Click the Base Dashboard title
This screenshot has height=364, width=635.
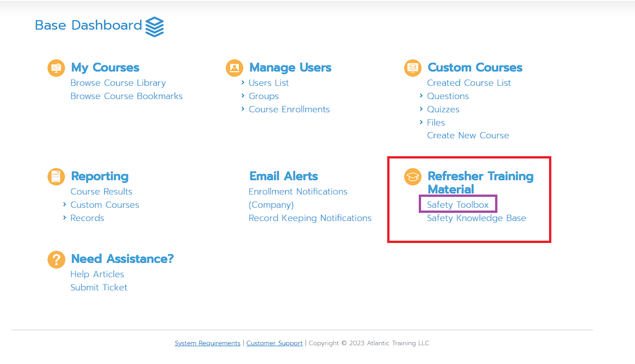coord(88,25)
